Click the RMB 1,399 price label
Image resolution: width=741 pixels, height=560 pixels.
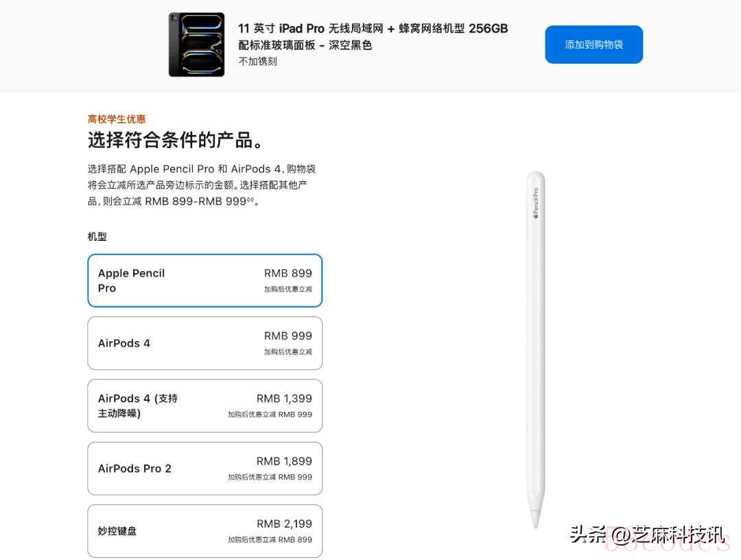pyautogui.click(x=284, y=398)
